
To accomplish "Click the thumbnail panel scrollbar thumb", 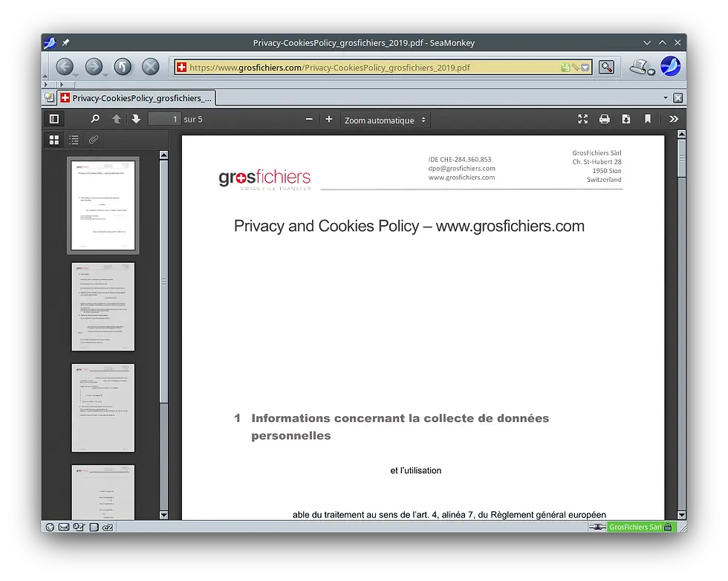I will coord(163,282).
